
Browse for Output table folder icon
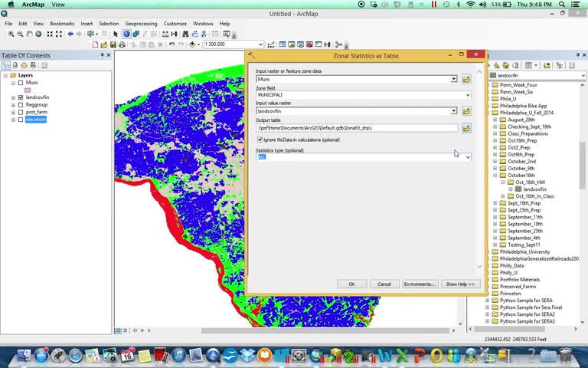(466, 128)
